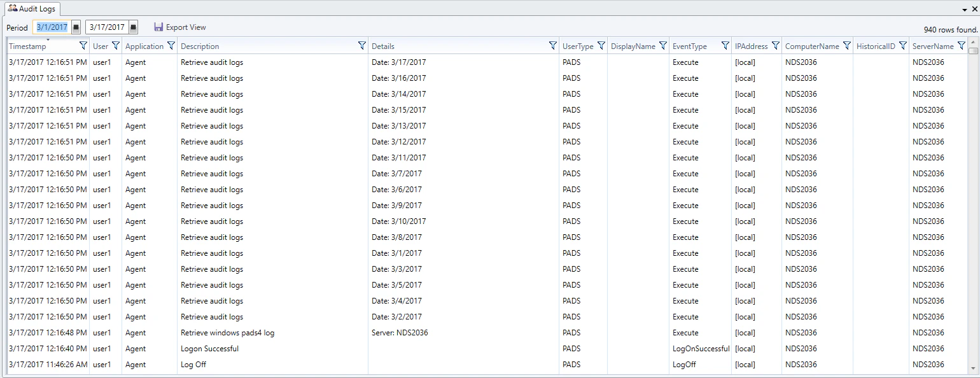Toggle Timestamp column sort order
Screen dimensions: 980x378
(x=29, y=45)
